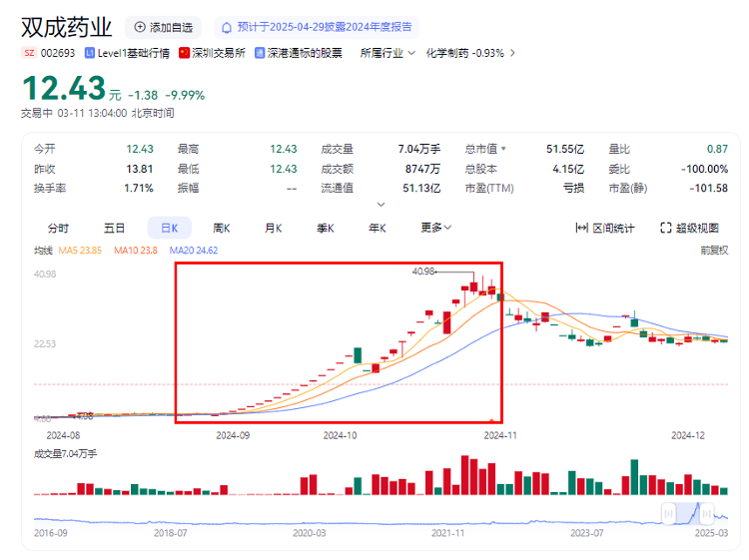Click the MA5 23.85 indicator label
Viewport: 749px width, 560px height.
[80, 251]
